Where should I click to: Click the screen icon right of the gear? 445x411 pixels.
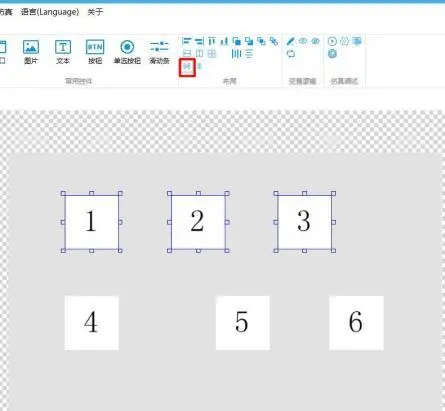pos(357,41)
